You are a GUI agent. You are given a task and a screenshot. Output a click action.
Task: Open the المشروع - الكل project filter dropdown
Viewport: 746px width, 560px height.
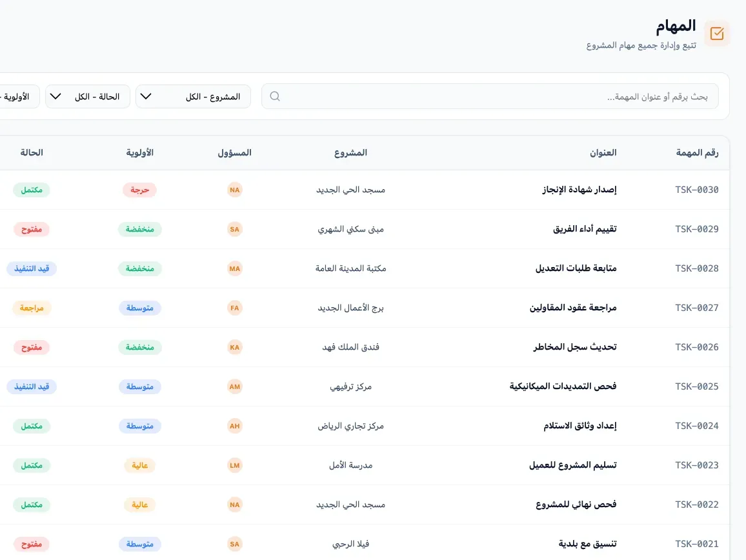click(x=193, y=96)
